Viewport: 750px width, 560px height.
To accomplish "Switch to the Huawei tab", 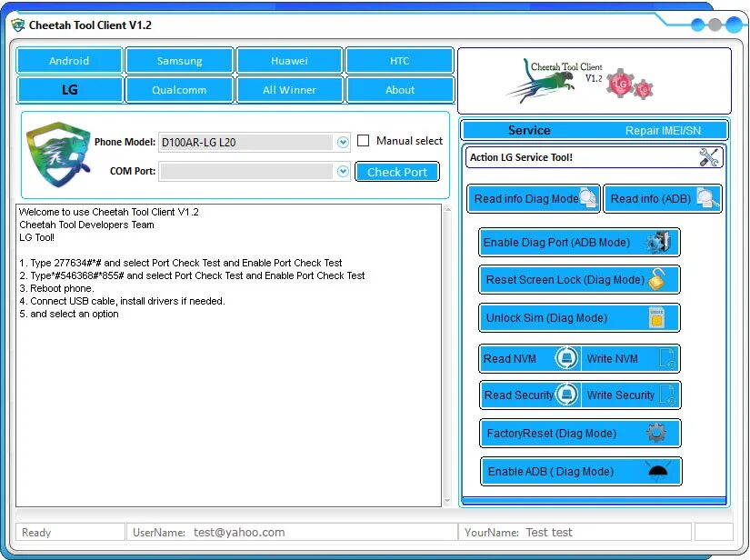I will tap(289, 61).
